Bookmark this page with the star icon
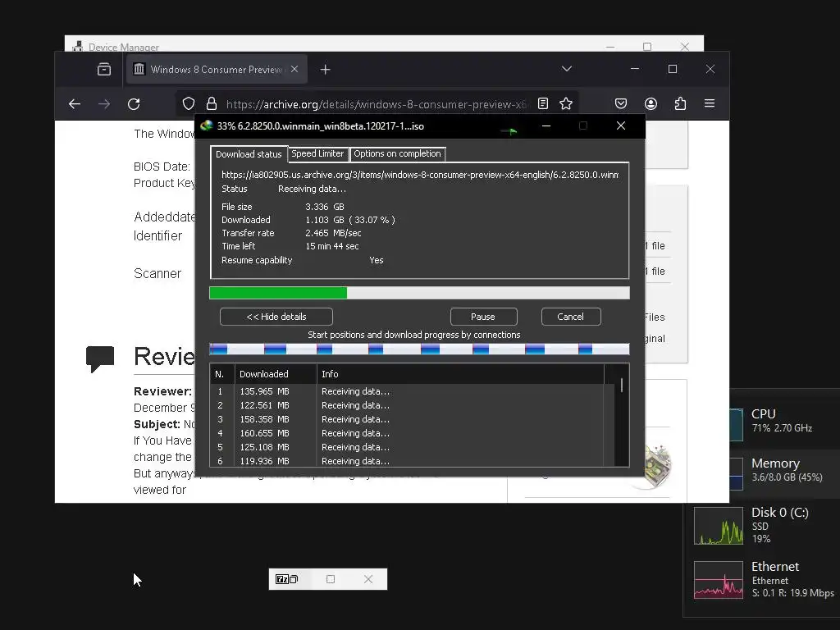 (x=566, y=103)
